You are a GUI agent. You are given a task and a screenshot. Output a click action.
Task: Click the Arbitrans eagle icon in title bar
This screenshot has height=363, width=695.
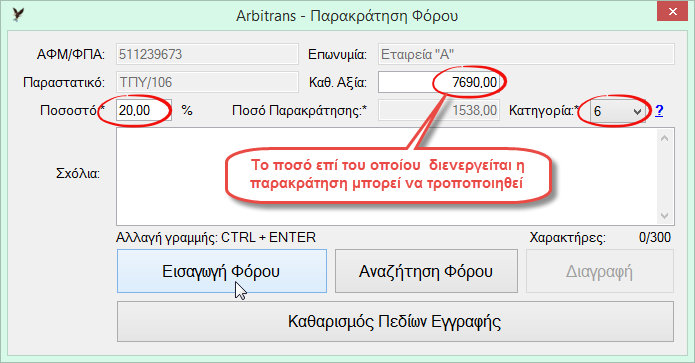point(18,15)
